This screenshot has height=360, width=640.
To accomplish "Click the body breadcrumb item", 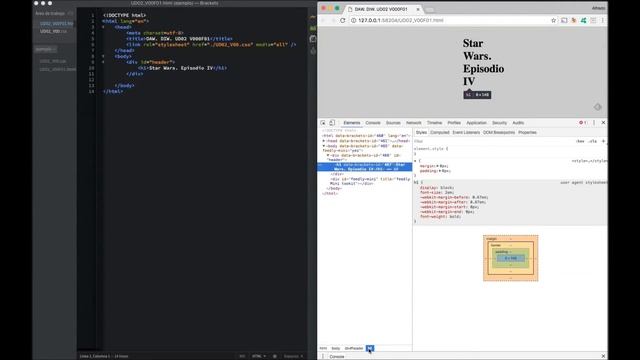I will click(336, 349).
